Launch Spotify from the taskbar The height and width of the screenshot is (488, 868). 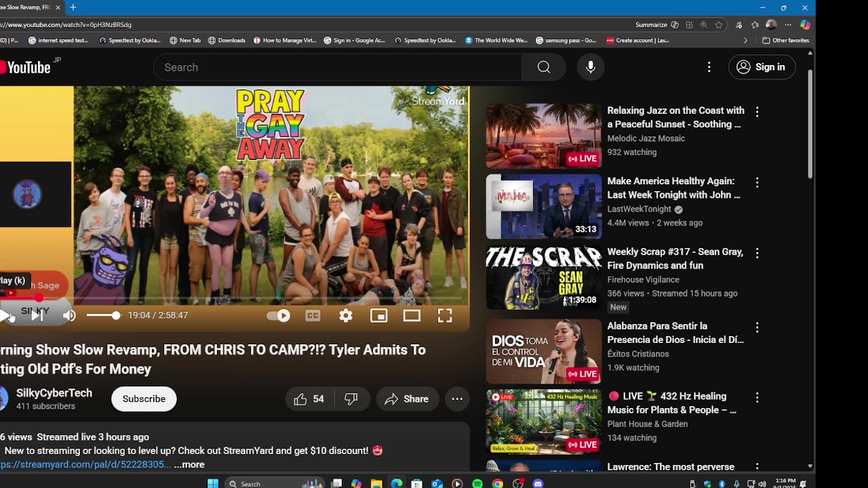click(477, 483)
